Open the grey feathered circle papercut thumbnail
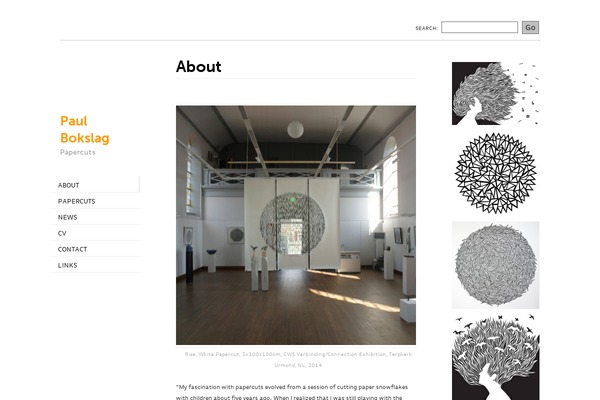Viewport: 600px width, 400px height. click(496, 265)
